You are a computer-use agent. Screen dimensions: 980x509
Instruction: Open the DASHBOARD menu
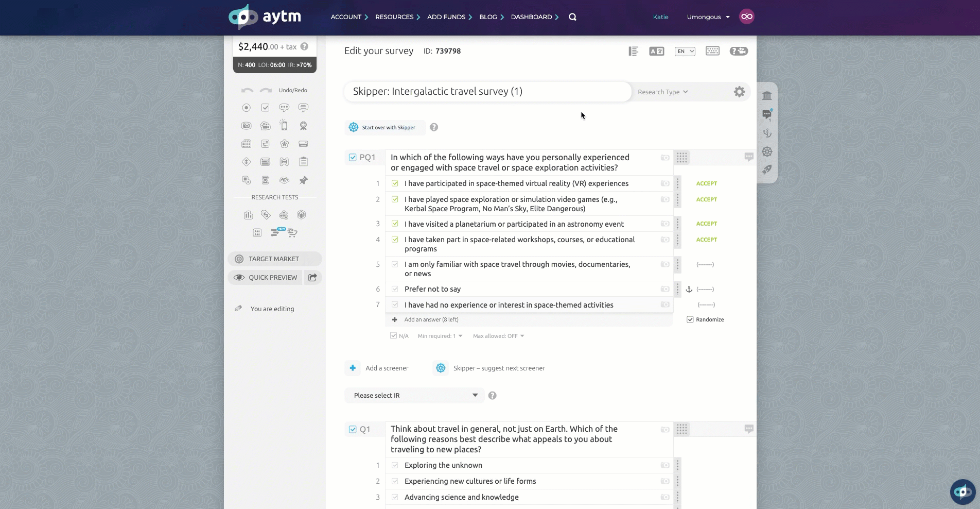coord(534,17)
